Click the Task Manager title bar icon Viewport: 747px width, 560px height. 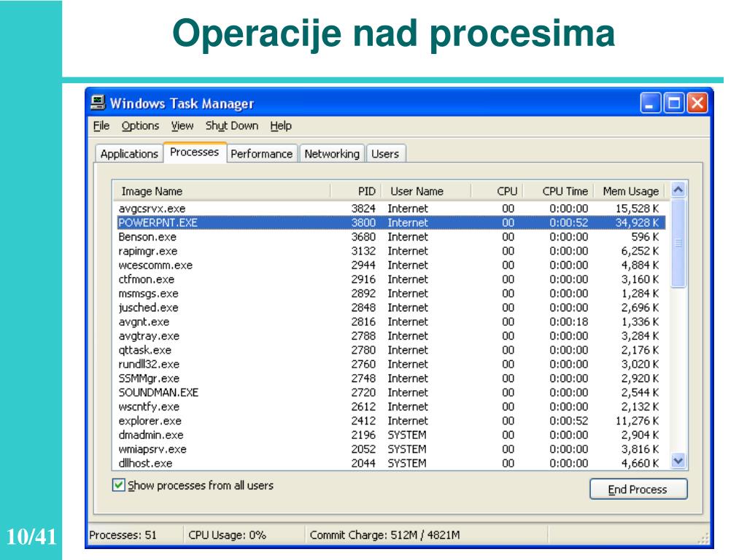point(98,103)
